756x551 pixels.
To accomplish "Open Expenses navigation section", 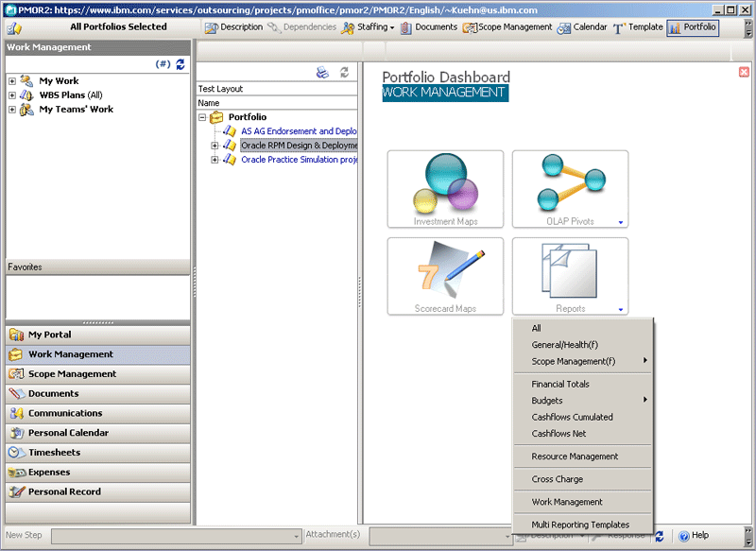I will tap(98, 473).
